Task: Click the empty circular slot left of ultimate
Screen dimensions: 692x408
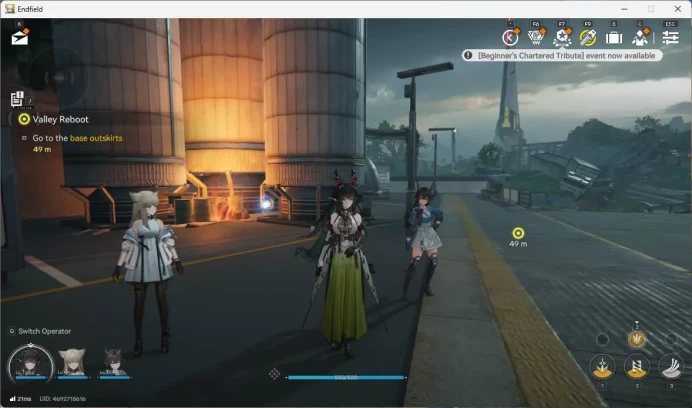Action: pos(602,339)
